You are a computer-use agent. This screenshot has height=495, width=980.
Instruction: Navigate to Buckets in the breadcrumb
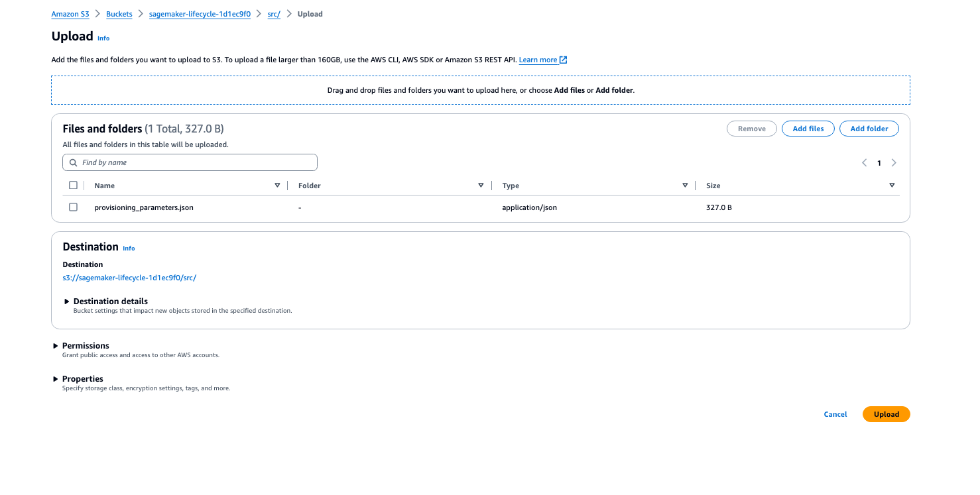(x=119, y=14)
